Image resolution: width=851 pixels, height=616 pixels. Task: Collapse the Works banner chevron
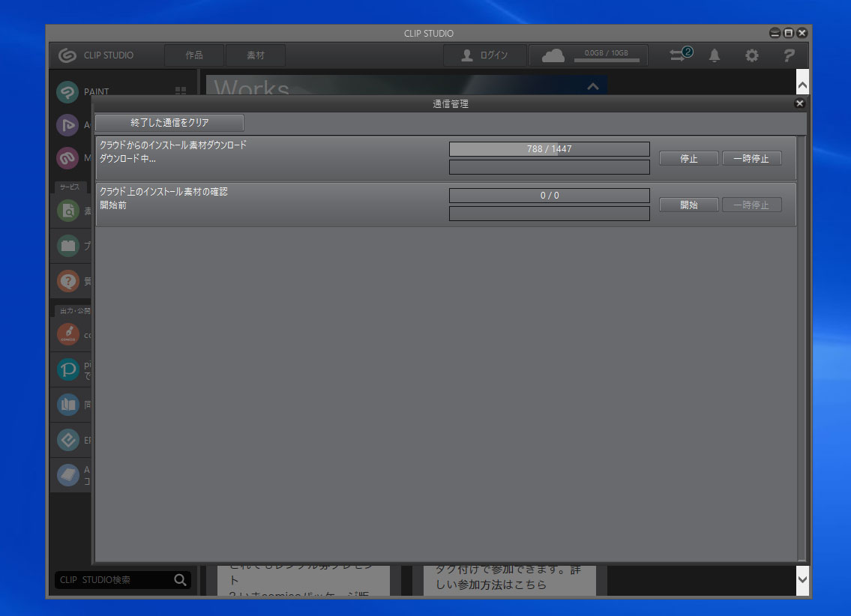(592, 86)
